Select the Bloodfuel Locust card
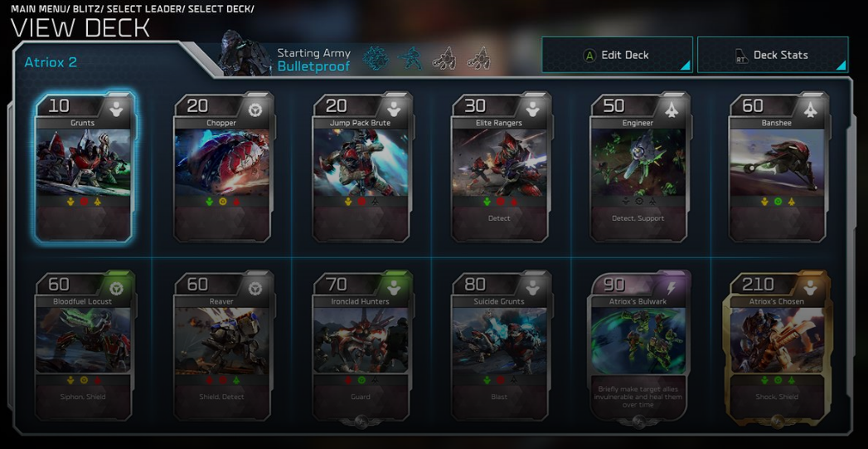Screen dimensions: 868x449 [84, 346]
